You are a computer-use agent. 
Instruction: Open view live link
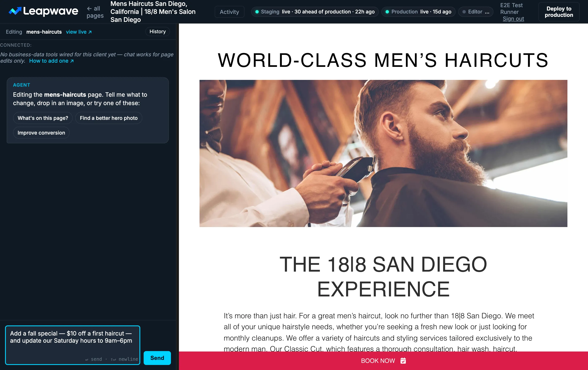(79, 32)
